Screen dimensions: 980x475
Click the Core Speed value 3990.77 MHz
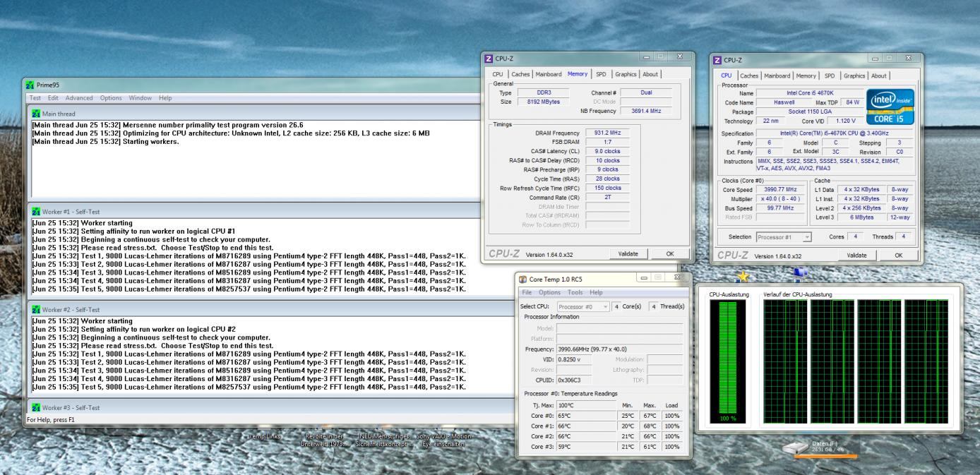click(x=780, y=190)
